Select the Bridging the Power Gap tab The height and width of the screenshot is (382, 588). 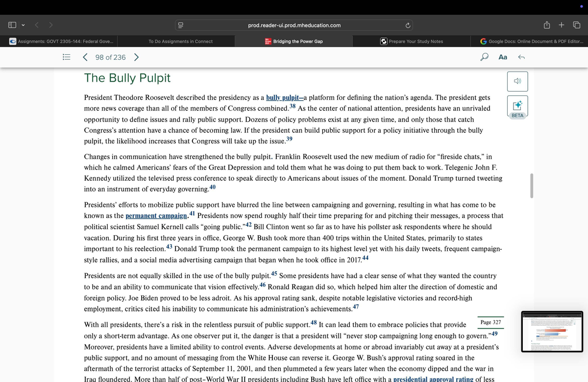294,41
